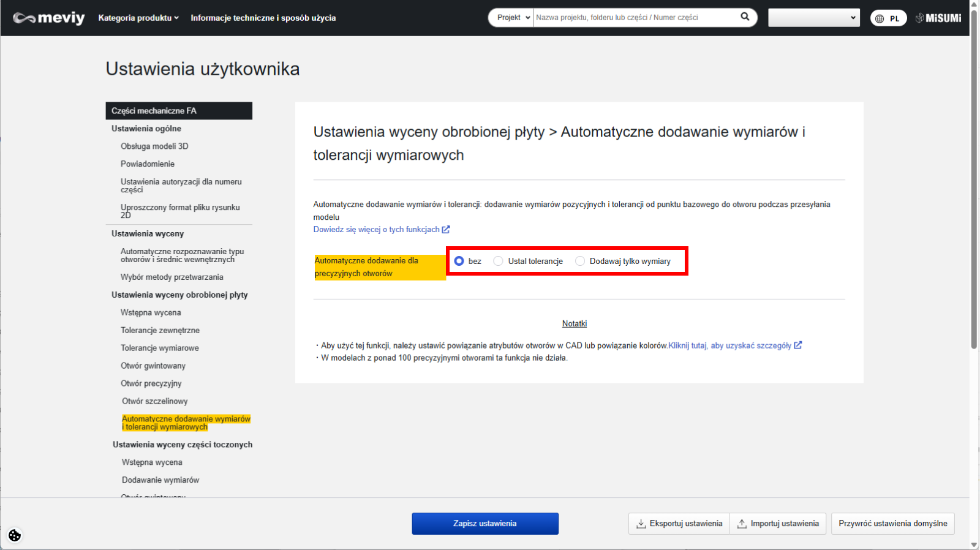Select the 'bez' radio option
The height and width of the screenshot is (550, 980).
pos(459,261)
